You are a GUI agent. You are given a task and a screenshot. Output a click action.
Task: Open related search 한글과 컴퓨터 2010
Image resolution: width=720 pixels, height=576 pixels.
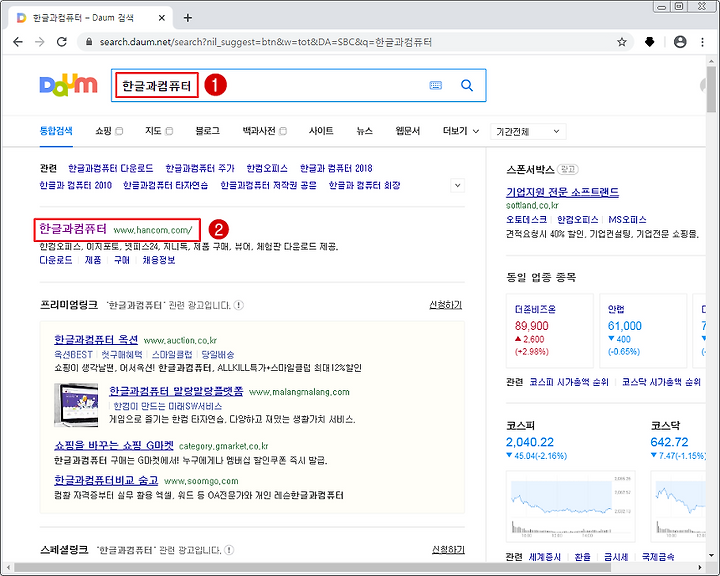click(76, 185)
